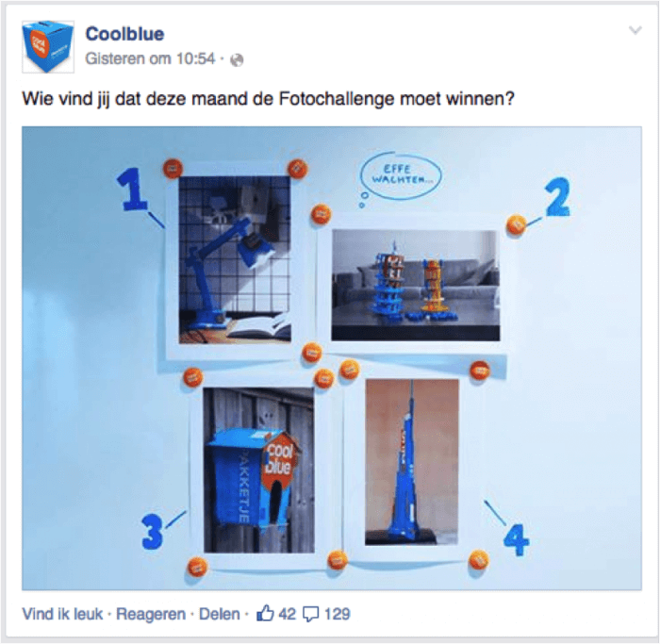Click Vind ik leuk to like
The width and height of the screenshot is (660, 644).
(62, 614)
